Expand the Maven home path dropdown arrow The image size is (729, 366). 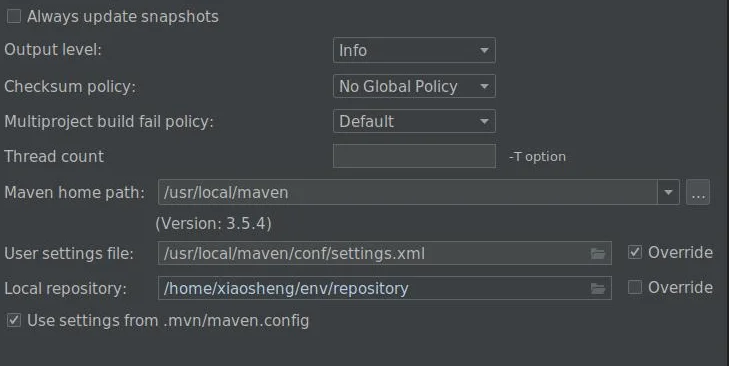[x=669, y=192]
